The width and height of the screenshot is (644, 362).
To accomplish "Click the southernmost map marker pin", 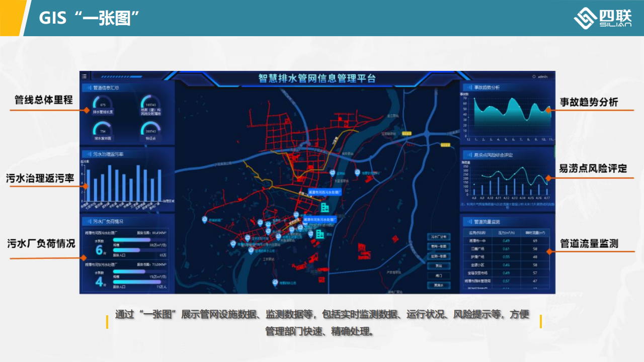I will pos(274,283).
